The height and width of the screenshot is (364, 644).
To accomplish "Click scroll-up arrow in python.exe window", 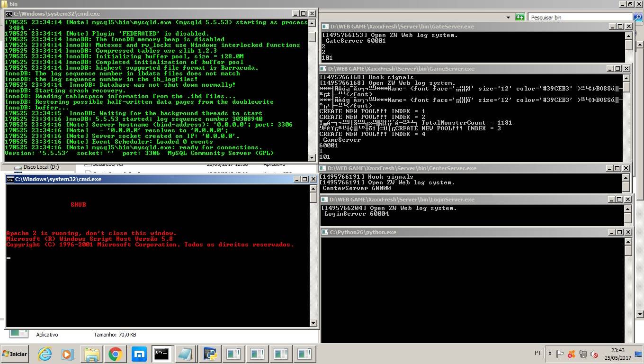I will point(628,241).
